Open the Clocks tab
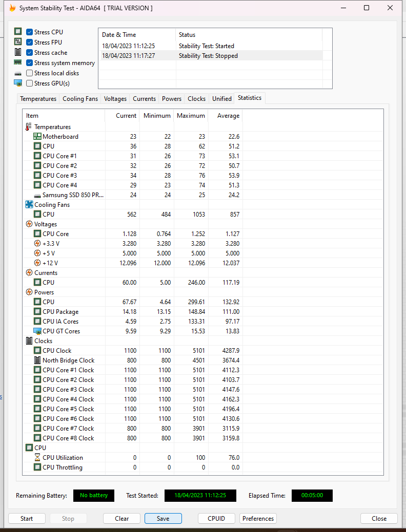This screenshot has width=406, height=532. [x=196, y=99]
